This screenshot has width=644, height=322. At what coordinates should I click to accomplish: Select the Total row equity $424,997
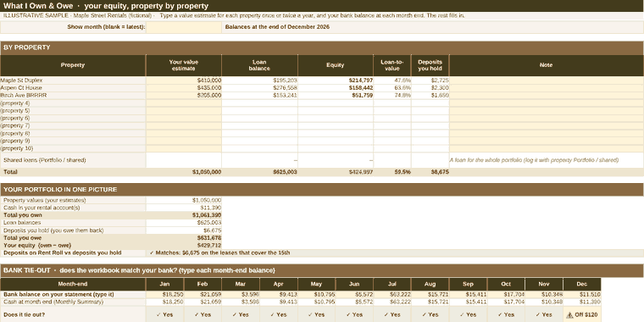(336, 172)
